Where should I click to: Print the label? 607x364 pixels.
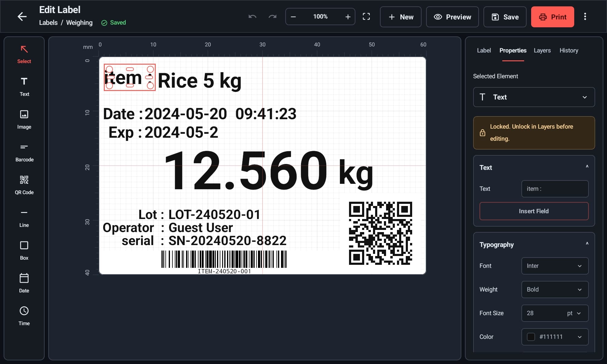(552, 17)
